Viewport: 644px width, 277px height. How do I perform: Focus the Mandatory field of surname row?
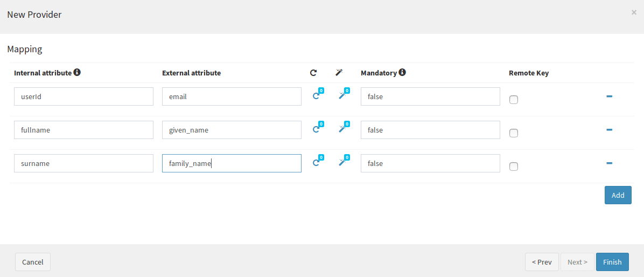pos(430,163)
